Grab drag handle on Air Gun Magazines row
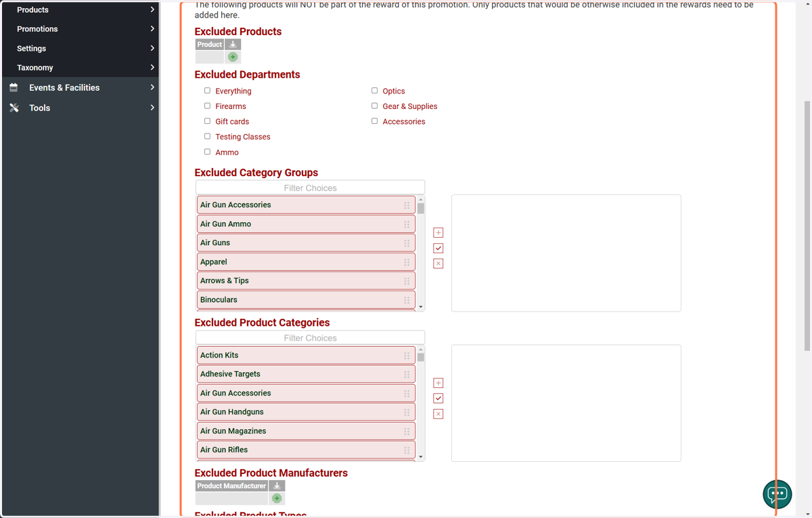 click(407, 431)
